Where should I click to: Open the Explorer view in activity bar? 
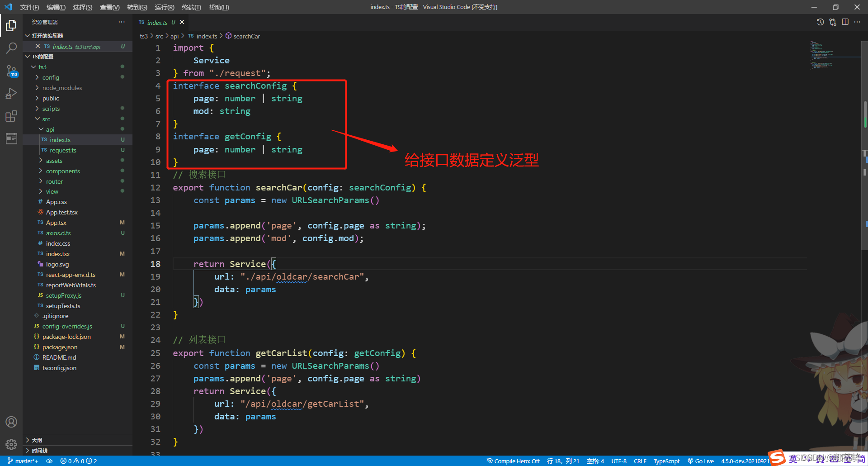pos(11,25)
